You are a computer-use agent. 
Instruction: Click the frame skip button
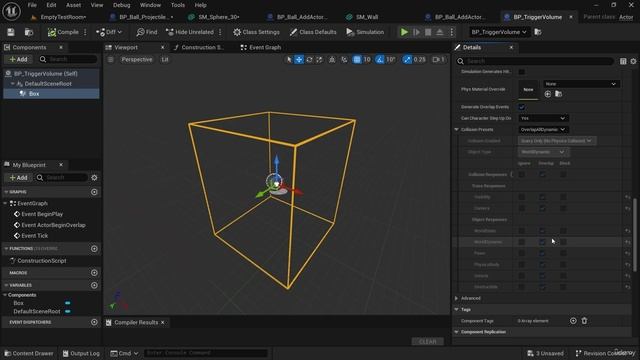point(416,32)
